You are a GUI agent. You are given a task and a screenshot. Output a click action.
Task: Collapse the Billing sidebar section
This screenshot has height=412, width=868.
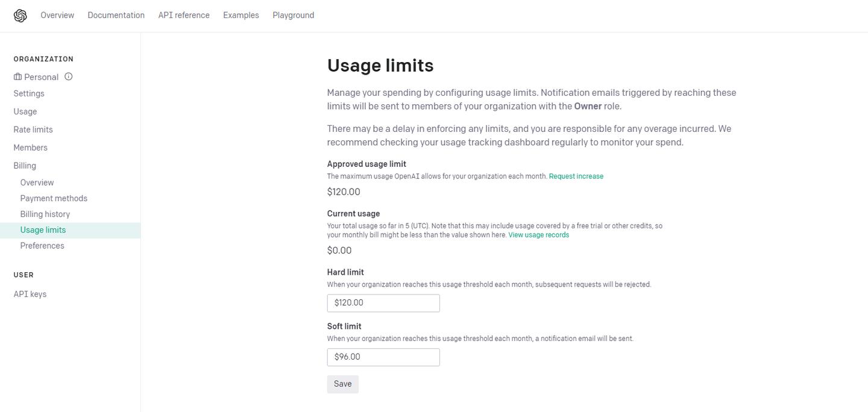click(25, 166)
